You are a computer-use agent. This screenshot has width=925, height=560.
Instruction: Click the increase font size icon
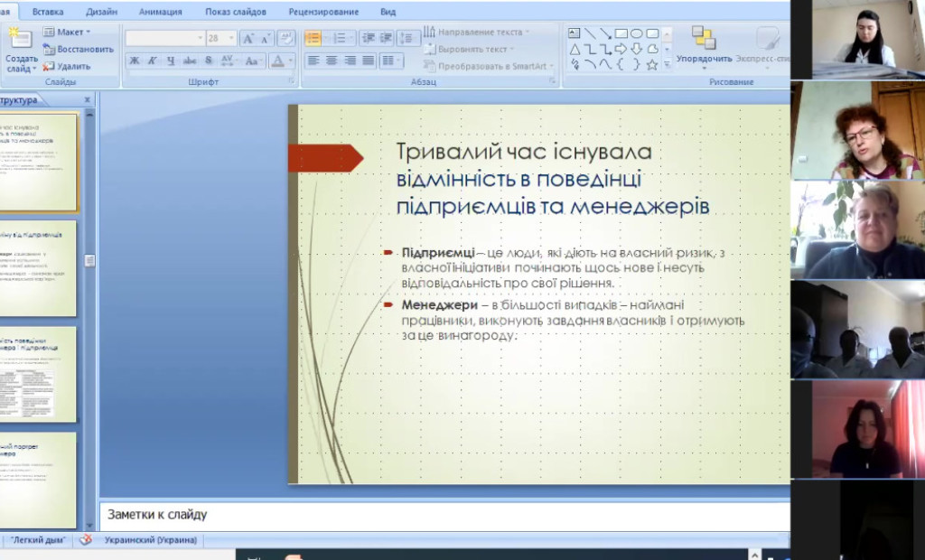click(x=248, y=38)
